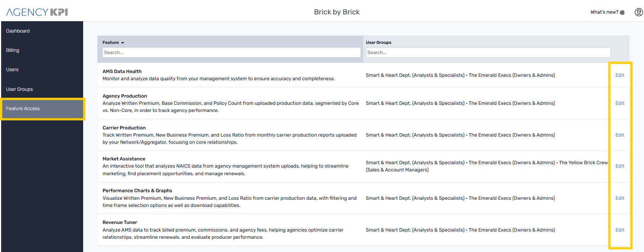The height and width of the screenshot is (252, 644).
Task: Click Edit for Carrier Production
Action: click(619, 135)
